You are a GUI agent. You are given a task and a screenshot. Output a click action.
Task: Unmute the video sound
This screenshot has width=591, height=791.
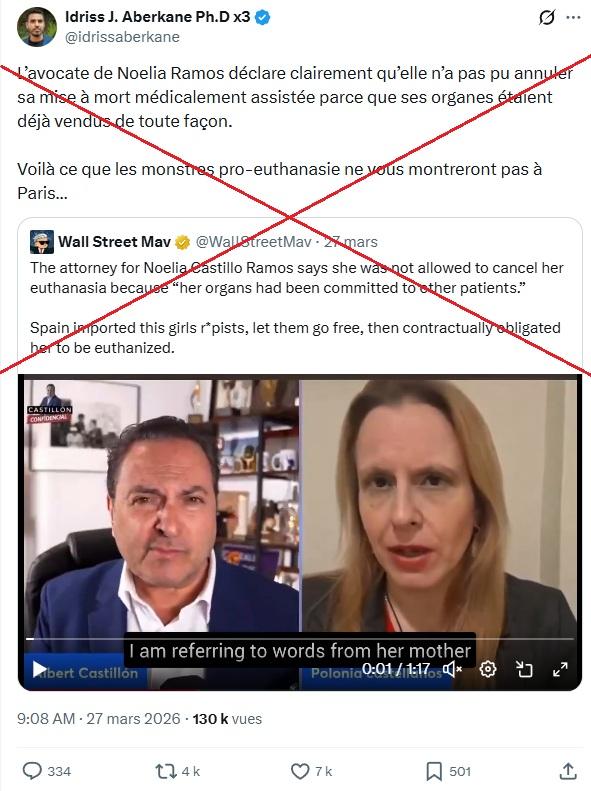(452, 669)
